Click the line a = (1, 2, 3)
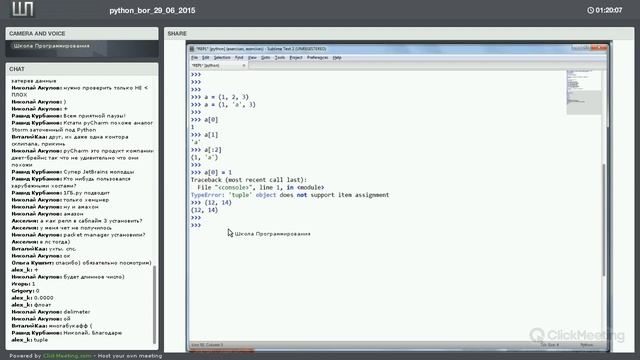The width and height of the screenshot is (640, 360). tap(220, 97)
